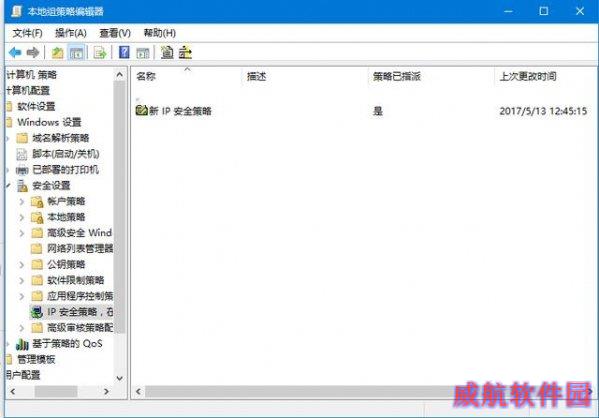This screenshot has height=418, width=599.
Task: Expand the 软件限制策略 node
Action: pos(22,280)
